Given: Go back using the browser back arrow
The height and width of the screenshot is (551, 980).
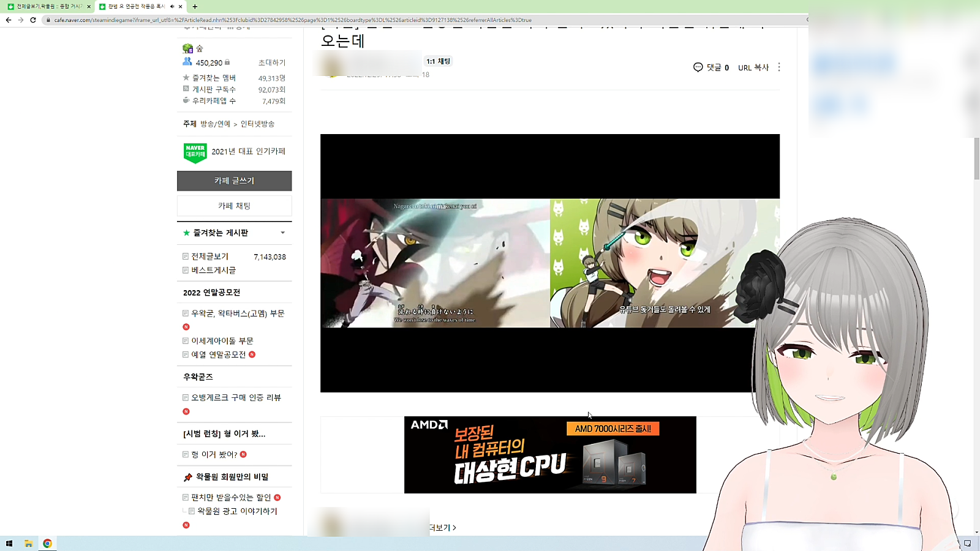Looking at the screenshot, I should click(9, 20).
